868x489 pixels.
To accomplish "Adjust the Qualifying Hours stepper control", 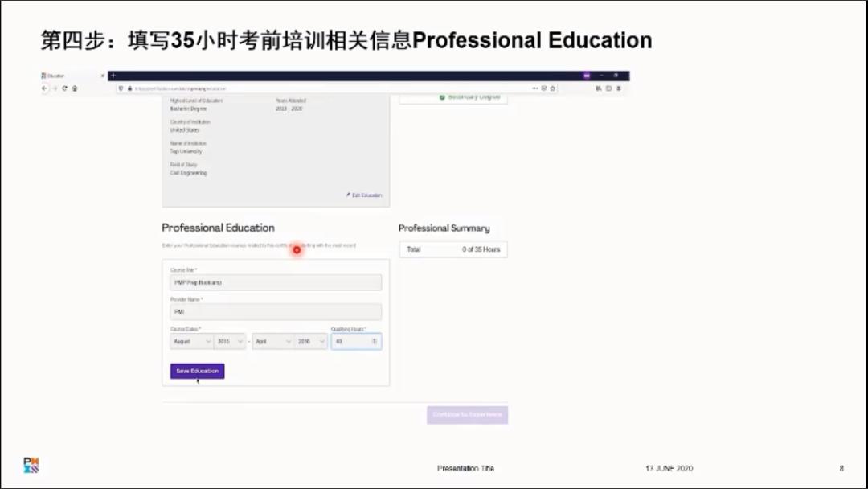I will click(x=375, y=341).
